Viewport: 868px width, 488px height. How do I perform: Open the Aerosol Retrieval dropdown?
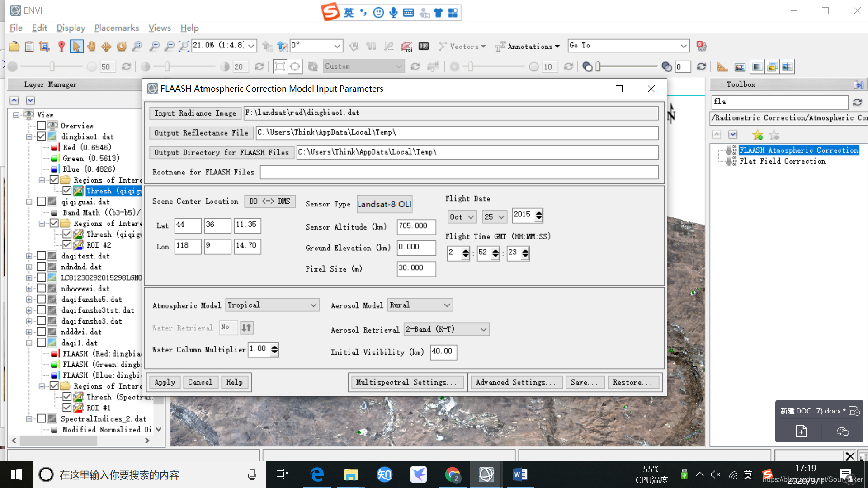click(x=446, y=329)
